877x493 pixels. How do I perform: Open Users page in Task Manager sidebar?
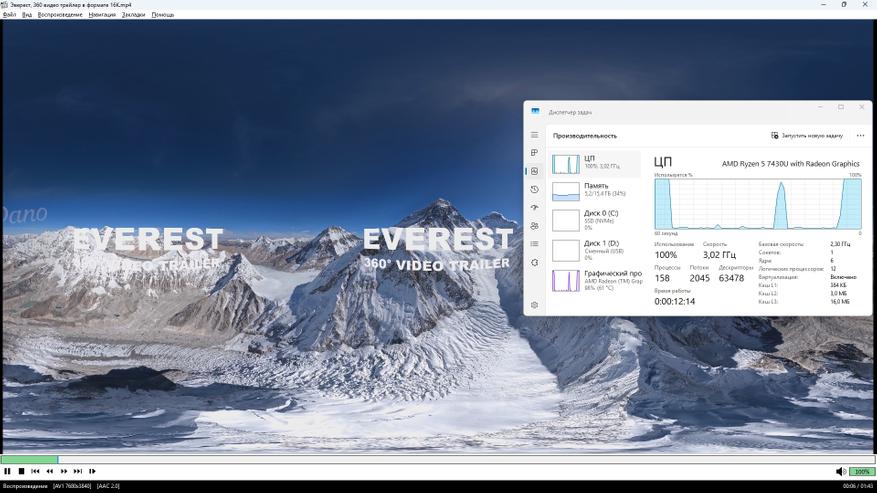pos(535,226)
